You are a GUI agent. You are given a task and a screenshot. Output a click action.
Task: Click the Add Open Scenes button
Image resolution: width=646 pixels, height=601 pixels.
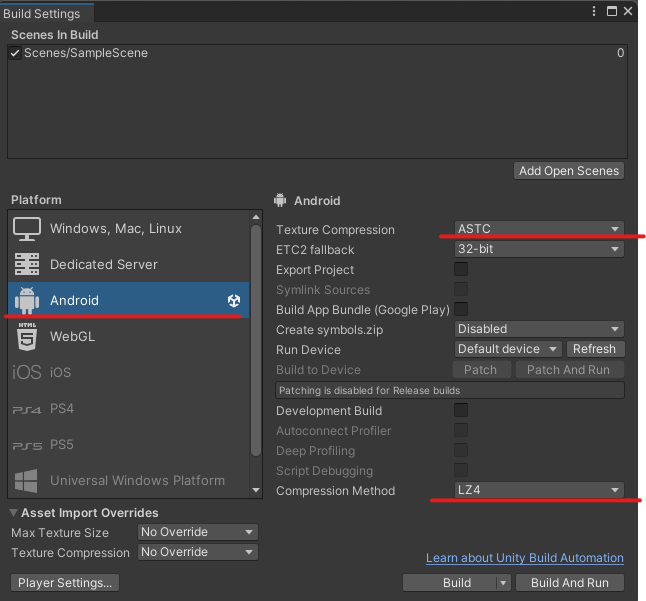(x=569, y=171)
